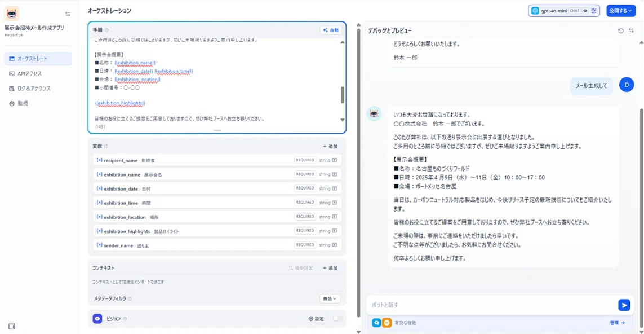This screenshot has width=644, height=334.
Task: Restart the debug conversation with refresh icon
Action: point(620,31)
